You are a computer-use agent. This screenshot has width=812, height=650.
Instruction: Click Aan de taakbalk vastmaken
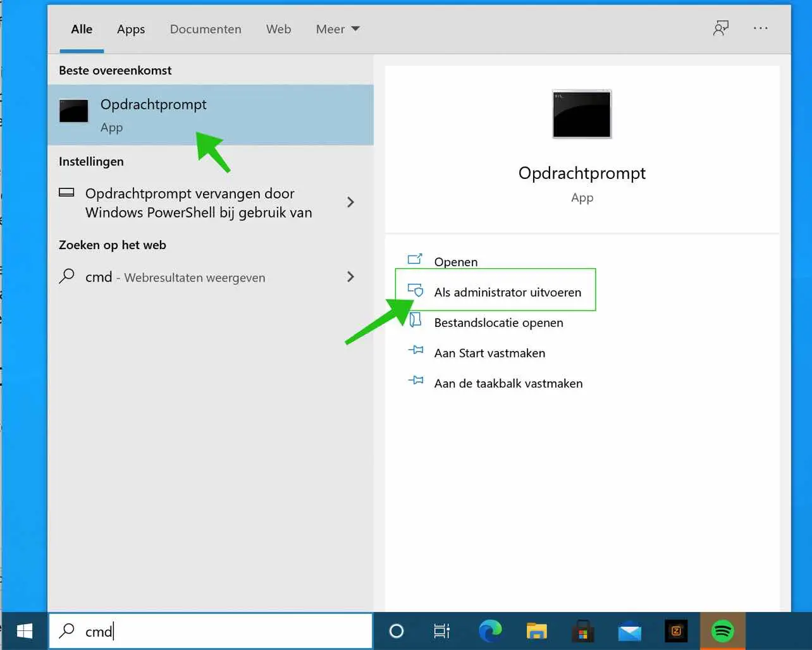pos(508,383)
